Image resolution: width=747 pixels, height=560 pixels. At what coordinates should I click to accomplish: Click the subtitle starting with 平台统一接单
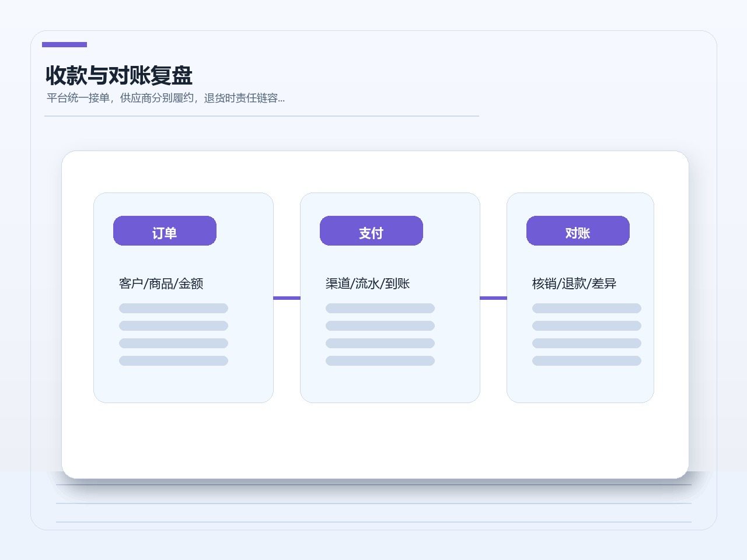pos(166,98)
